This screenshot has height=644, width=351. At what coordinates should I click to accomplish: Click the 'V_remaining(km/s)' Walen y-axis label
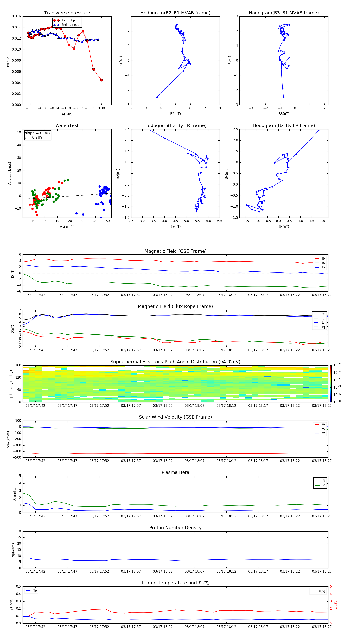pos(10,173)
